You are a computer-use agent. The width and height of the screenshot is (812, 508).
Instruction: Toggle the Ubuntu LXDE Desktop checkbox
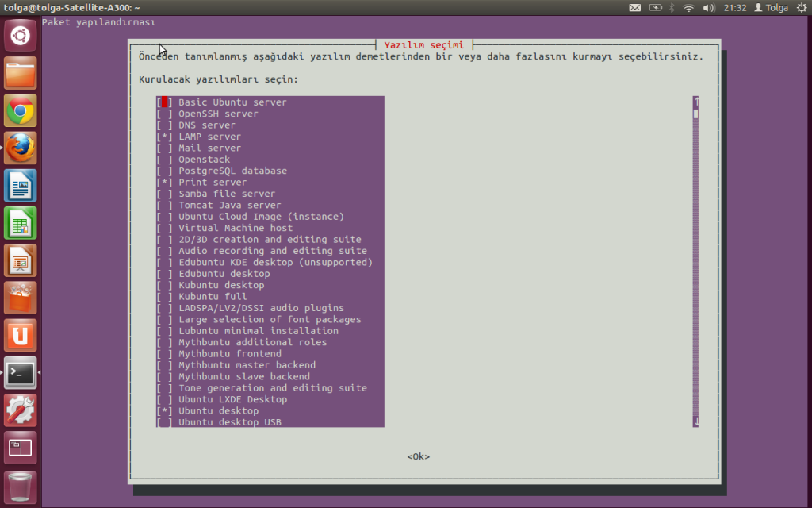(x=164, y=399)
